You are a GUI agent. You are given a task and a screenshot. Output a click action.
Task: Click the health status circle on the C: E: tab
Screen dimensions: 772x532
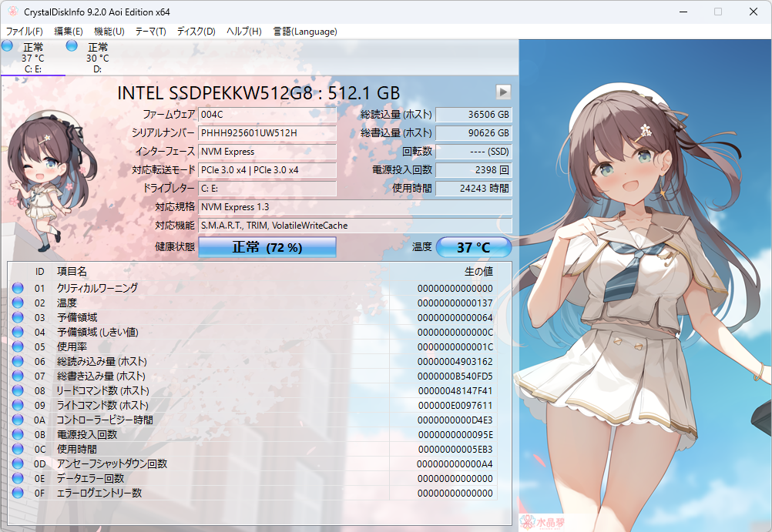point(8,46)
